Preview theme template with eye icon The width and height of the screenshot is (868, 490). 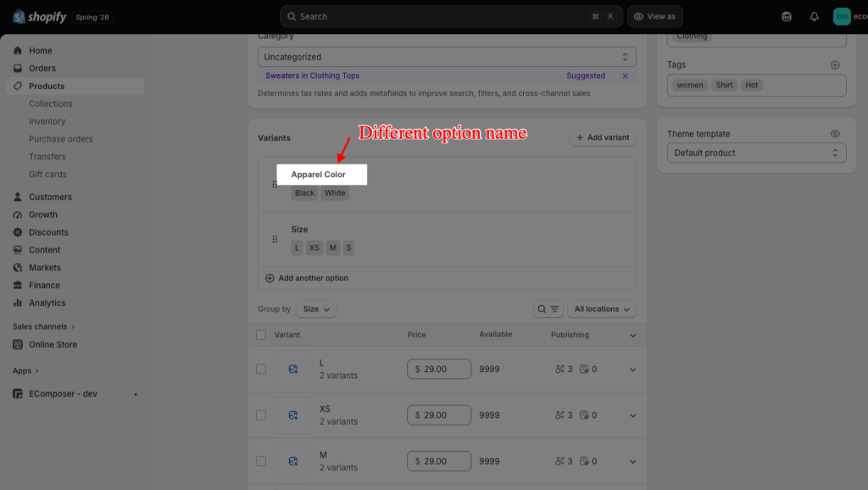[835, 134]
